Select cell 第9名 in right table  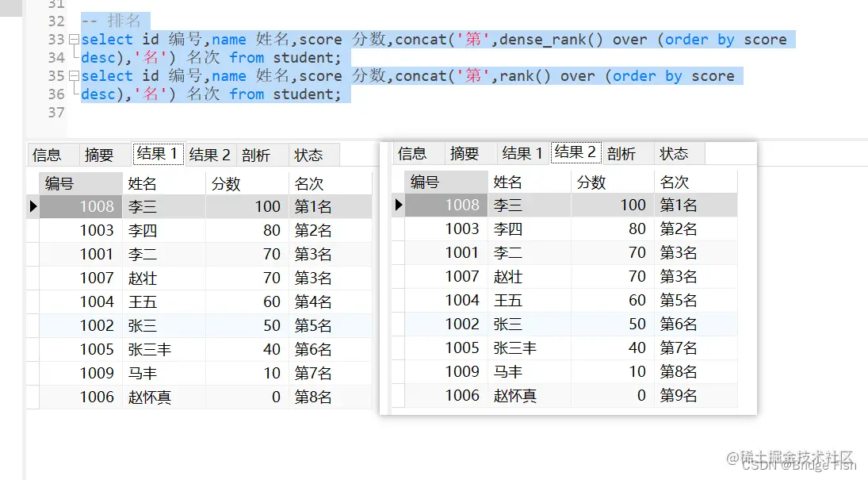click(695, 395)
